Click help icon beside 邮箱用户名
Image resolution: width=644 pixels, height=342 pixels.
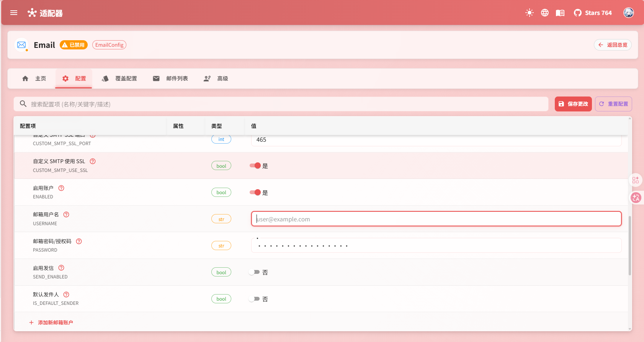(x=66, y=214)
